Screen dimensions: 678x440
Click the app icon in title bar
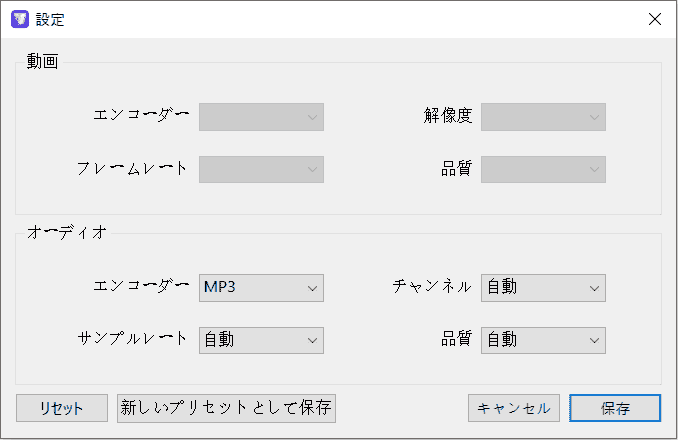(19, 19)
